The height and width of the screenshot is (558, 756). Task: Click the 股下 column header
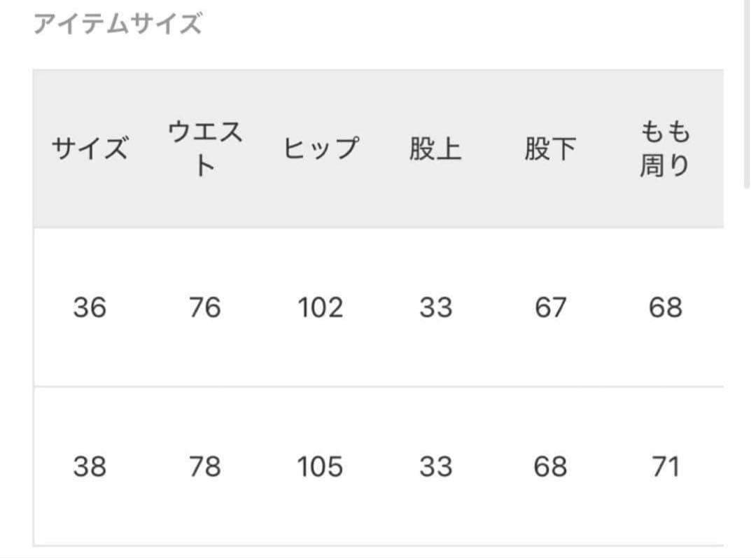coord(550,149)
